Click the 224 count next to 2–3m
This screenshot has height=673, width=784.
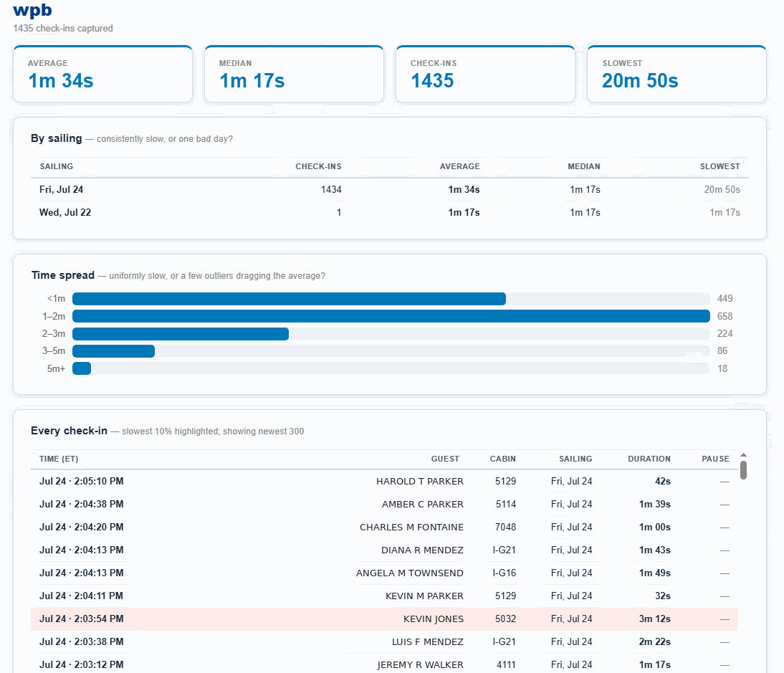tap(725, 333)
